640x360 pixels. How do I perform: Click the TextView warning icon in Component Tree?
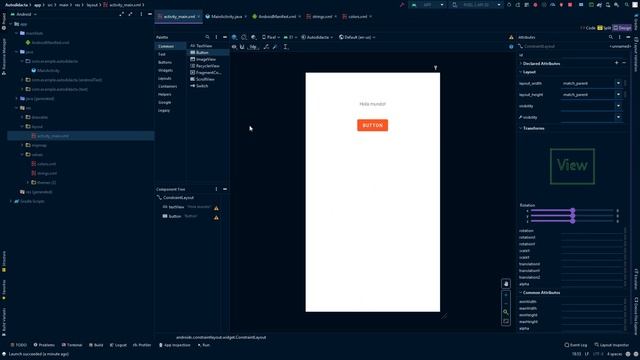pos(216,208)
